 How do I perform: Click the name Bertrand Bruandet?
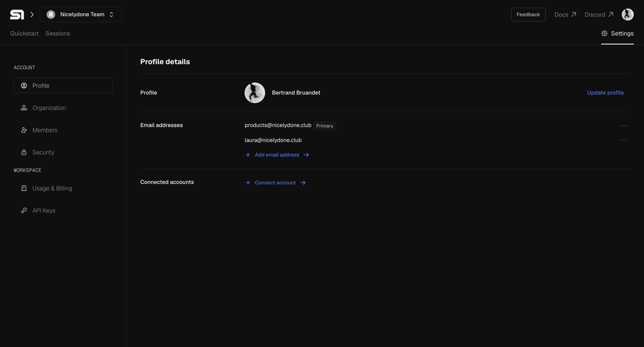[x=296, y=93]
